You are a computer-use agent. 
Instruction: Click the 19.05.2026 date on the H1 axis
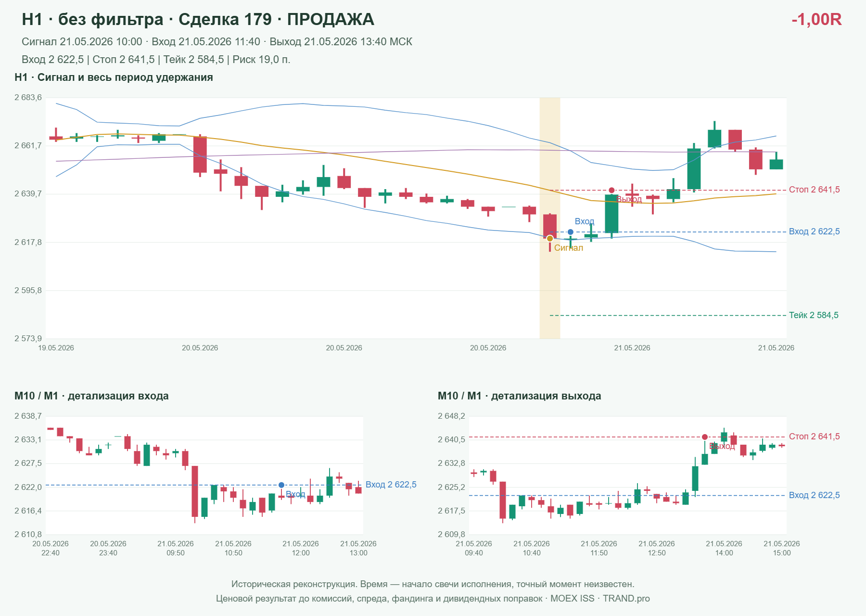pyautogui.click(x=56, y=348)
